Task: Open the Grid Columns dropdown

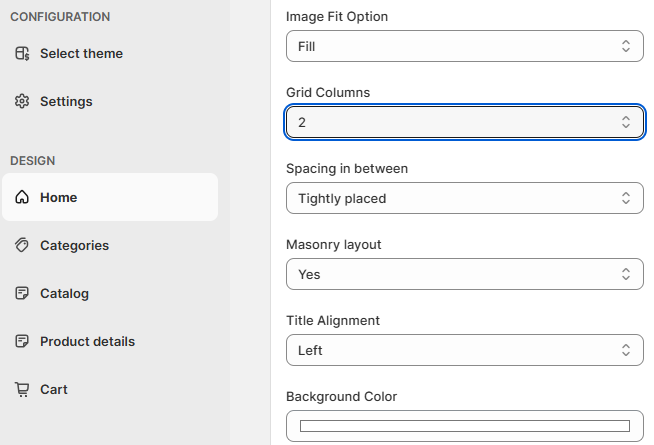Action: pos(465,122)
